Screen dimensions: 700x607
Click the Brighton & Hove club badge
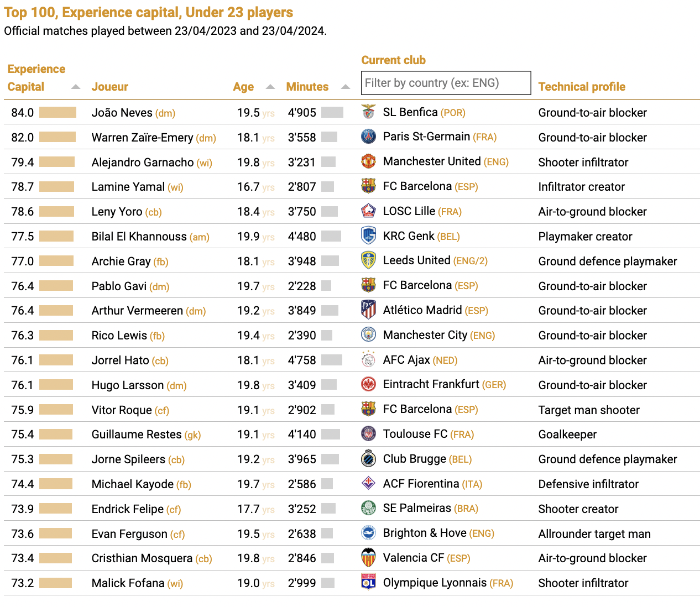pos(368,533)
